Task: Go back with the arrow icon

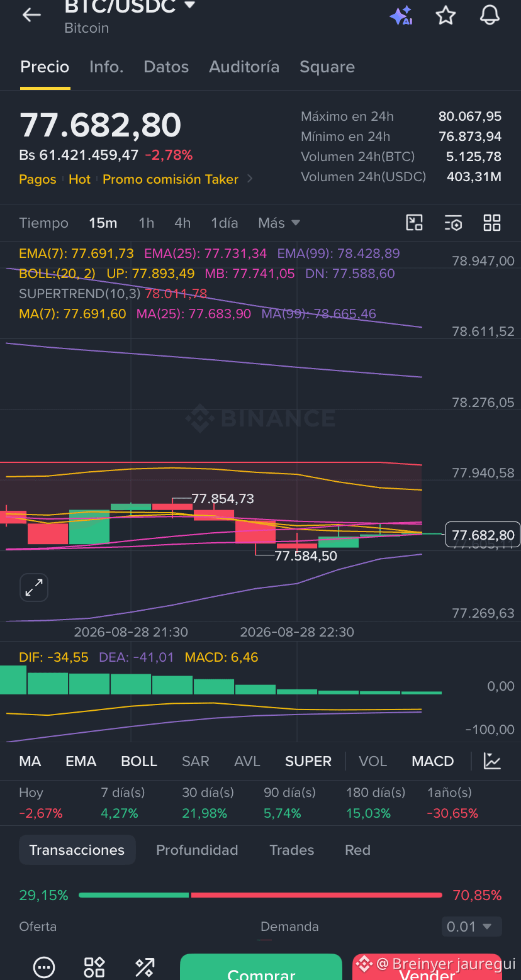Action: click(31, 16)
